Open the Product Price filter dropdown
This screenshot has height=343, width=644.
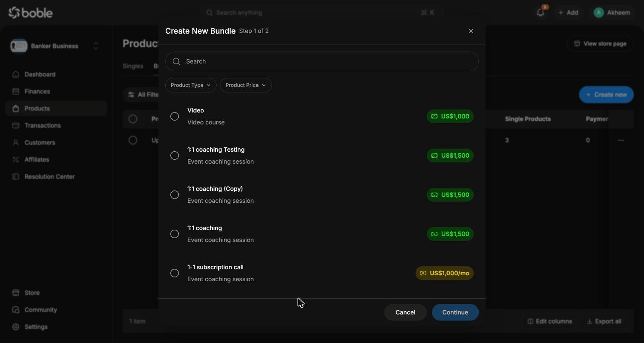(x=246, y=85)
